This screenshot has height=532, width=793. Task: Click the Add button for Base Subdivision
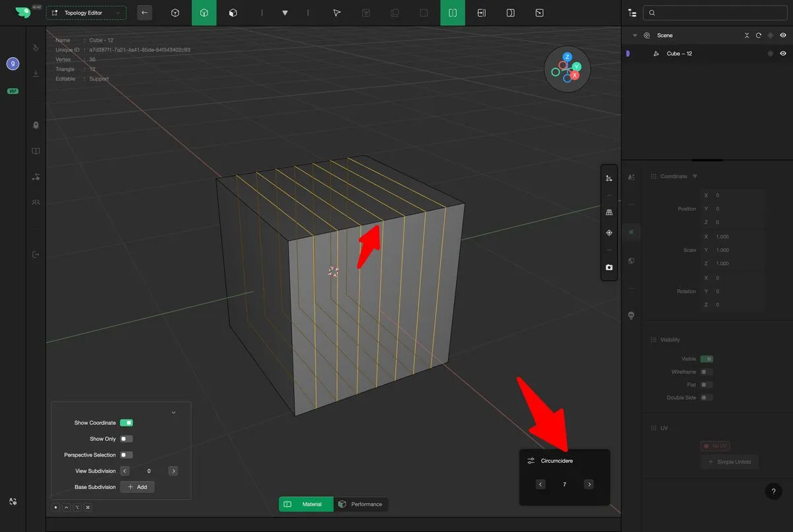pos(137,487)
